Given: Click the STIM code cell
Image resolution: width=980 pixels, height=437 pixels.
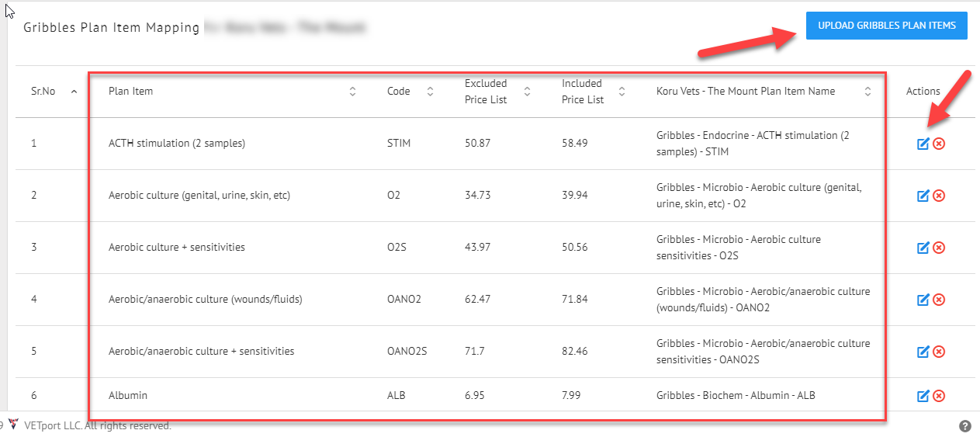Looking at the screenshot, I should coord(399,144).
